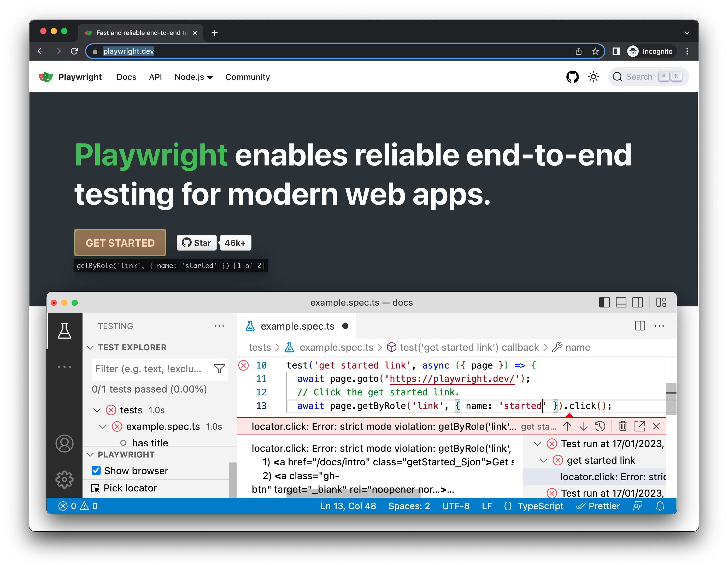This screenshot has width=728, height=570.
Task: Click the light/dark mode toggle icon
Action: click(x=593, y=76)
